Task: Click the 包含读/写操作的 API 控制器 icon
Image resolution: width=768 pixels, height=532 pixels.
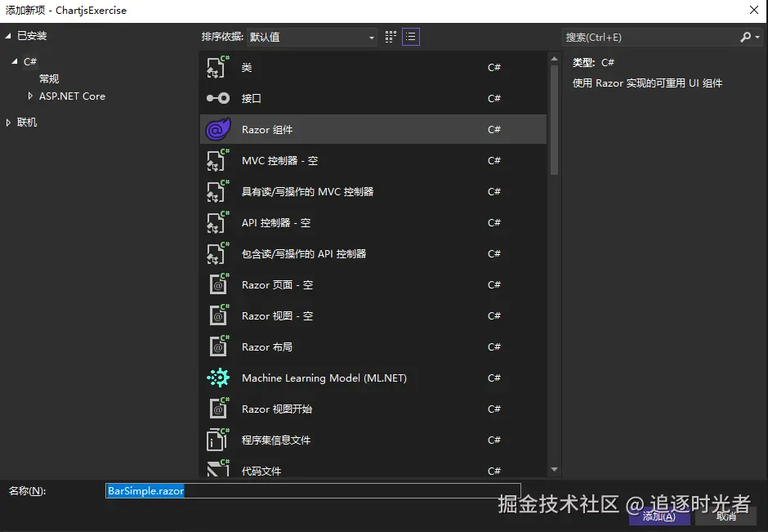Action: tap(218, 254)
